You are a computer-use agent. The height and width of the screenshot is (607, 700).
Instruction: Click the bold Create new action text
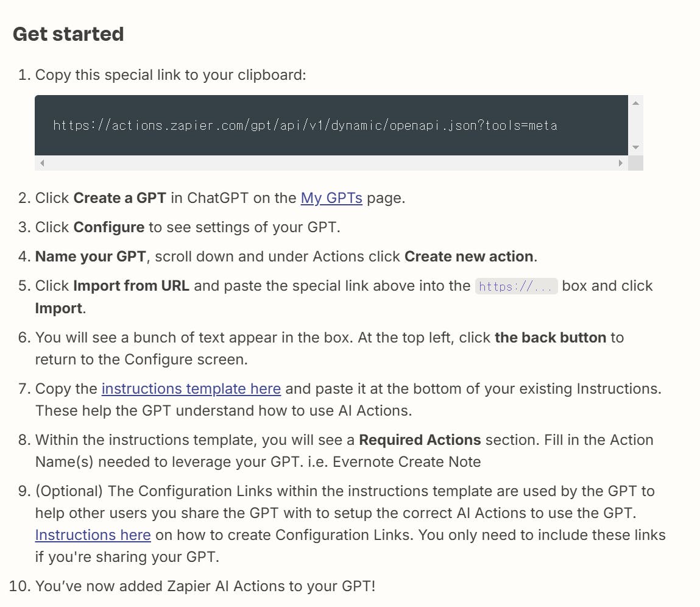click(x=468, y=257)
